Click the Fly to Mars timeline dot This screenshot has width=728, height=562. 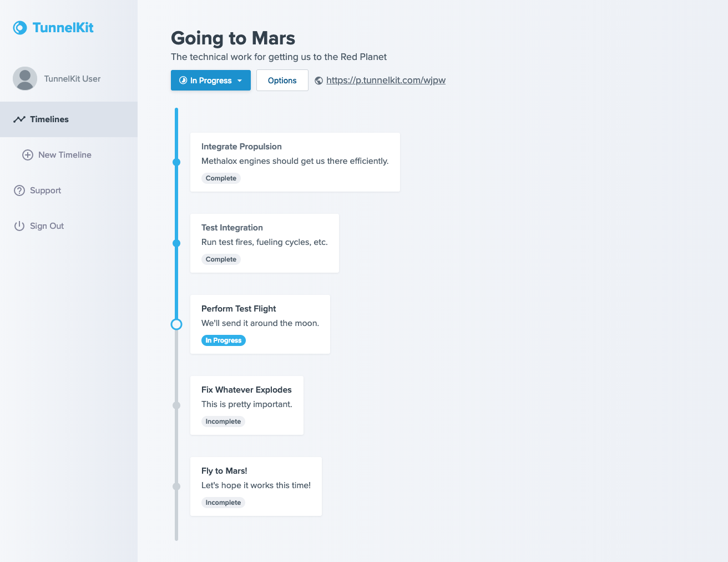coord(176,486)
